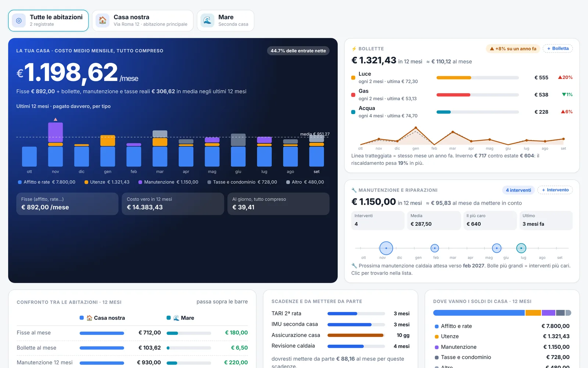588x368 pixels.
Task: Click the + Intervento button
Action: pos(555,190)
